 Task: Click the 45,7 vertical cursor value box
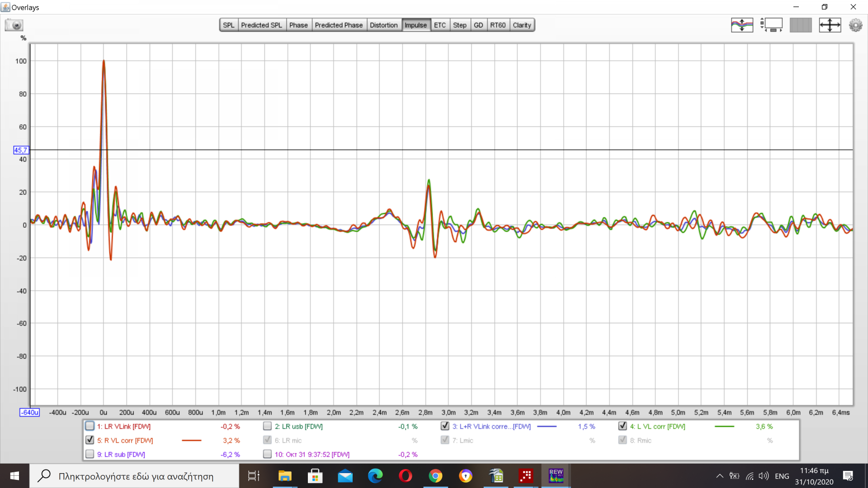tap(21, 150)
